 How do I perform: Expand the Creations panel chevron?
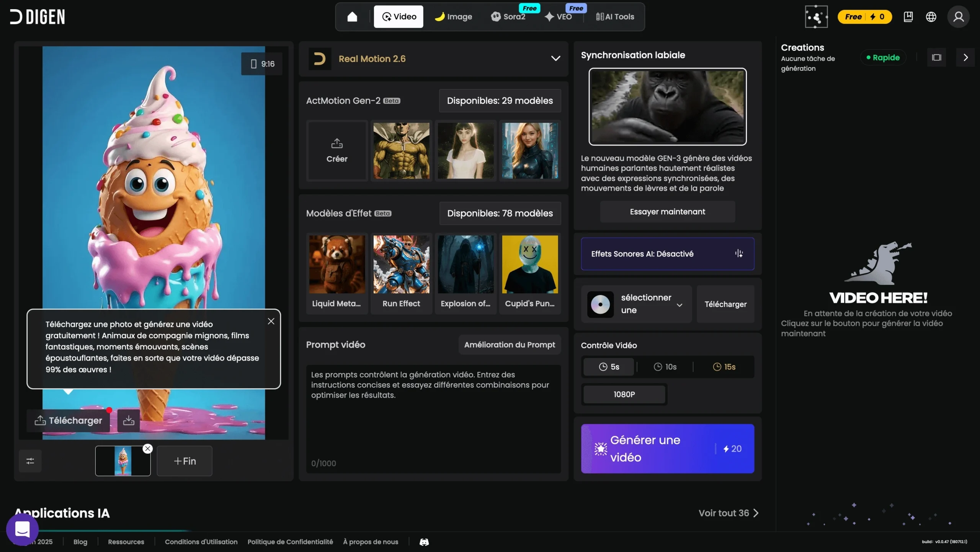(x=966, y=57)
